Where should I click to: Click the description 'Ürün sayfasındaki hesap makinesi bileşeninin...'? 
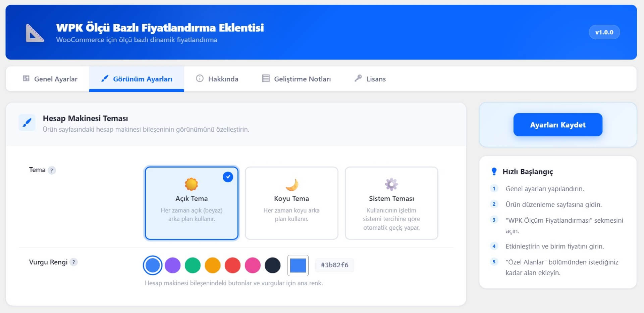[x=146, y=129]
